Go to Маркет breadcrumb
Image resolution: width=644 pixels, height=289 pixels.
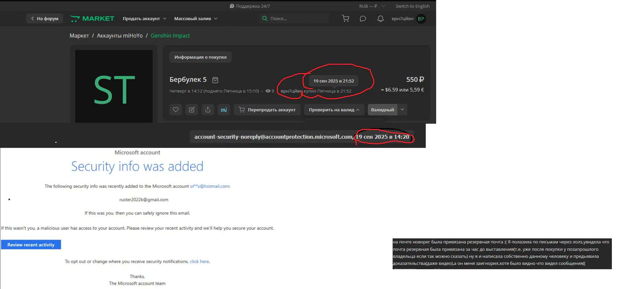point(79,36)
